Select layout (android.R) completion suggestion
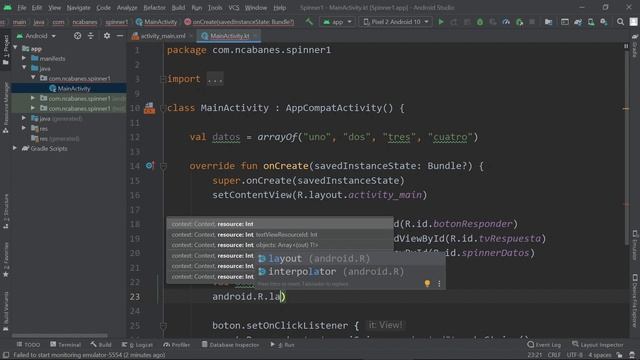Screen dimensions: 640x360 pos(350,258)
